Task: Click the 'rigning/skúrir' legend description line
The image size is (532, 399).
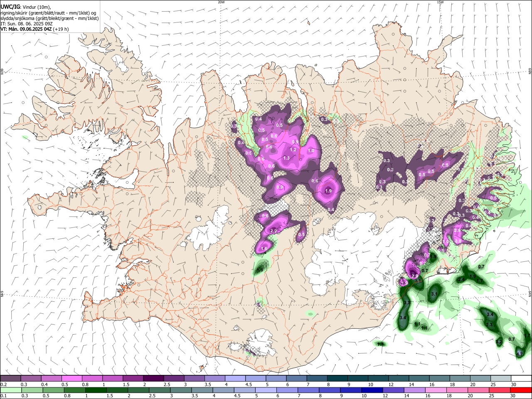Action: tap(48, 13)
